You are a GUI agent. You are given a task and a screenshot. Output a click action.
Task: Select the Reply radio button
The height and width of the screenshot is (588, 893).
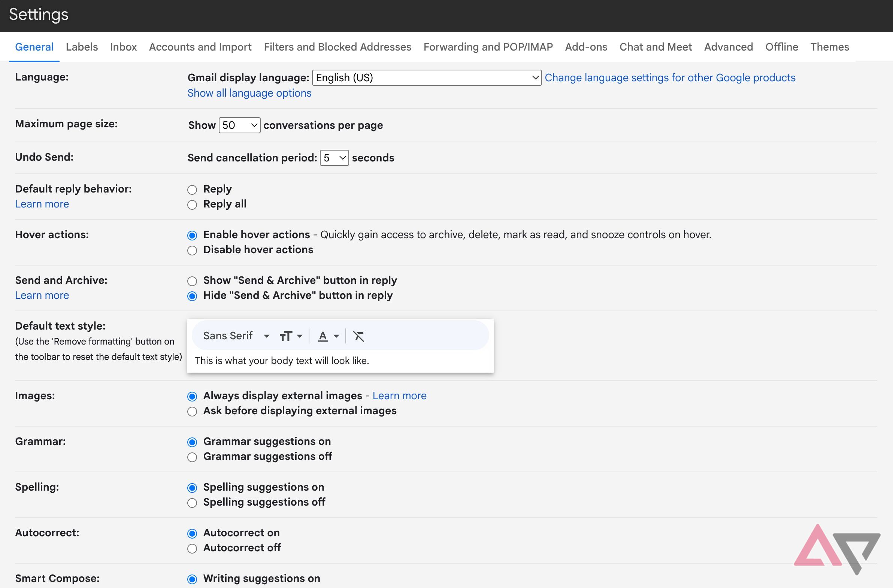coord(192,190)
